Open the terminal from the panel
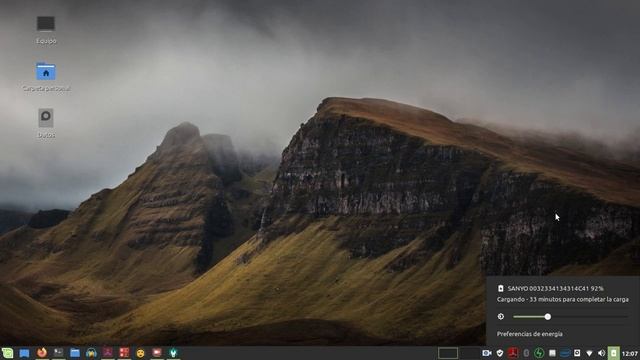 (58, 353)
